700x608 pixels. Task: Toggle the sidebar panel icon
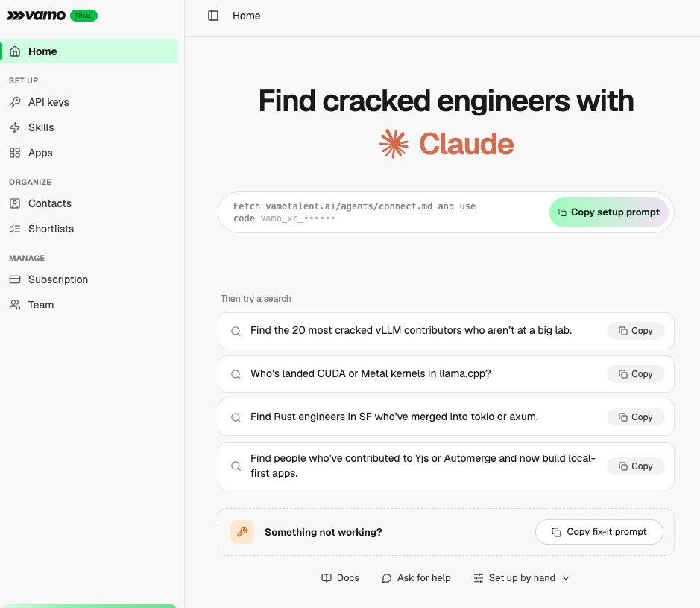click(x=213, y=16)
